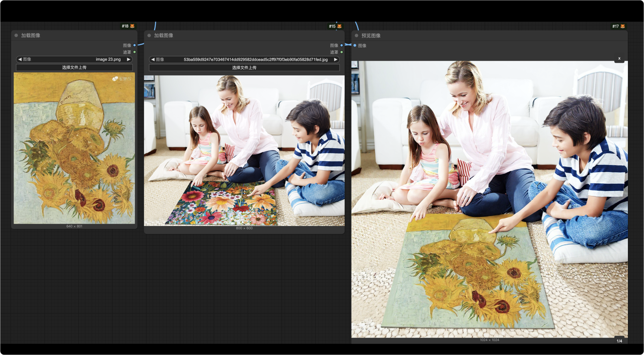The width and height of the screenshot is (644, 355).
Task: Click the 加载图像 title of node #18
Action: pos(31,35)
